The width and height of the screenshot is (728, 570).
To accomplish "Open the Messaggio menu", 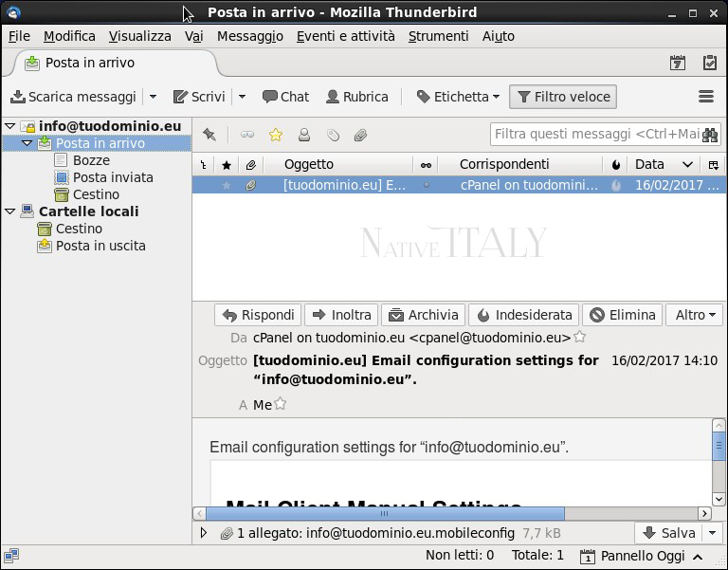I will [x=250, y=36].
